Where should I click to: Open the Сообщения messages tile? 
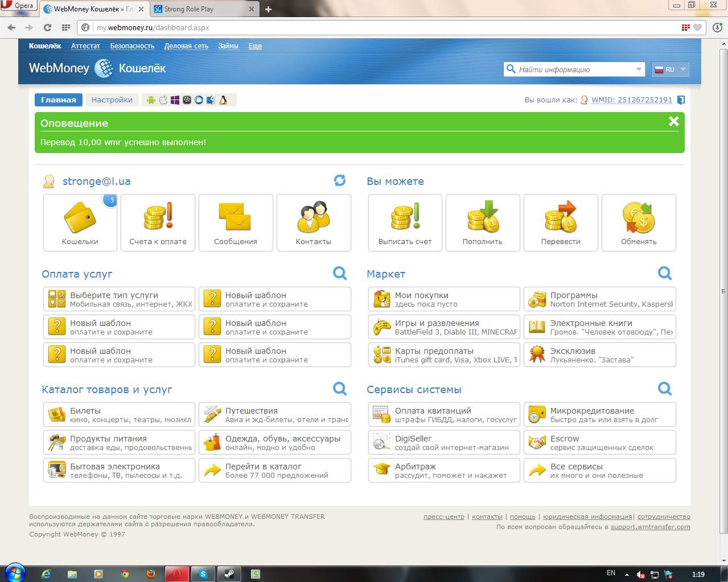pyautogui.click(x=236, y=222)
